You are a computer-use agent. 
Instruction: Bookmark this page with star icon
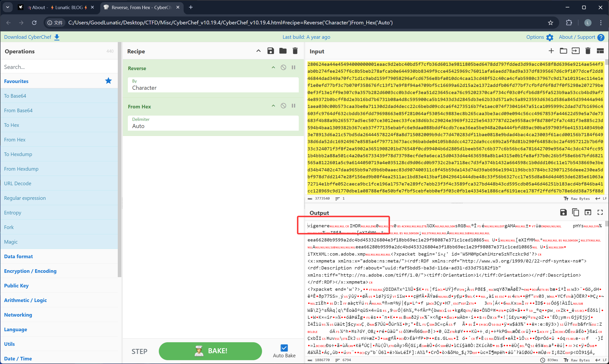(x=550, y=22)
